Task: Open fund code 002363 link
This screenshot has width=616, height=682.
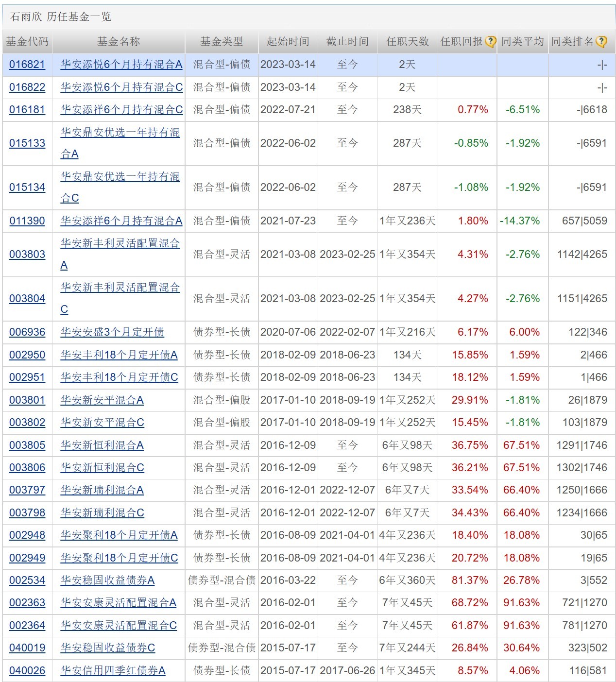Action: coord(27,603)
